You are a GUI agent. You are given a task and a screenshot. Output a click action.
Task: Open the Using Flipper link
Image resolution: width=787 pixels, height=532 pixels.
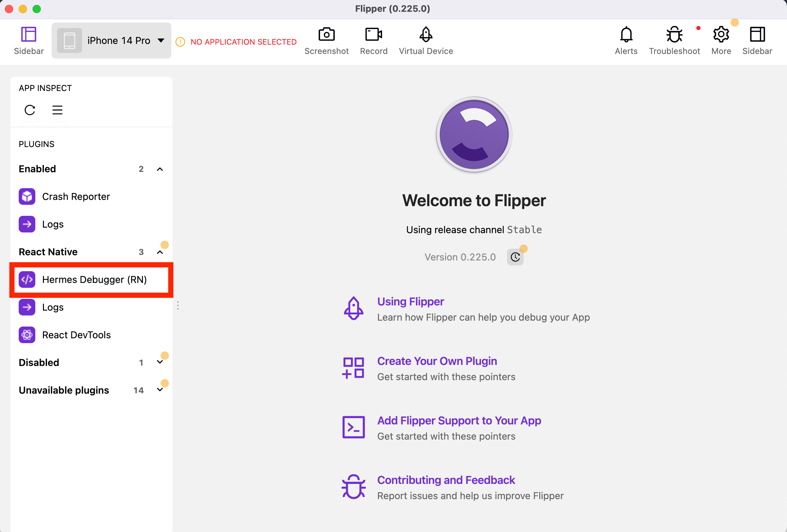coord(410,302)
